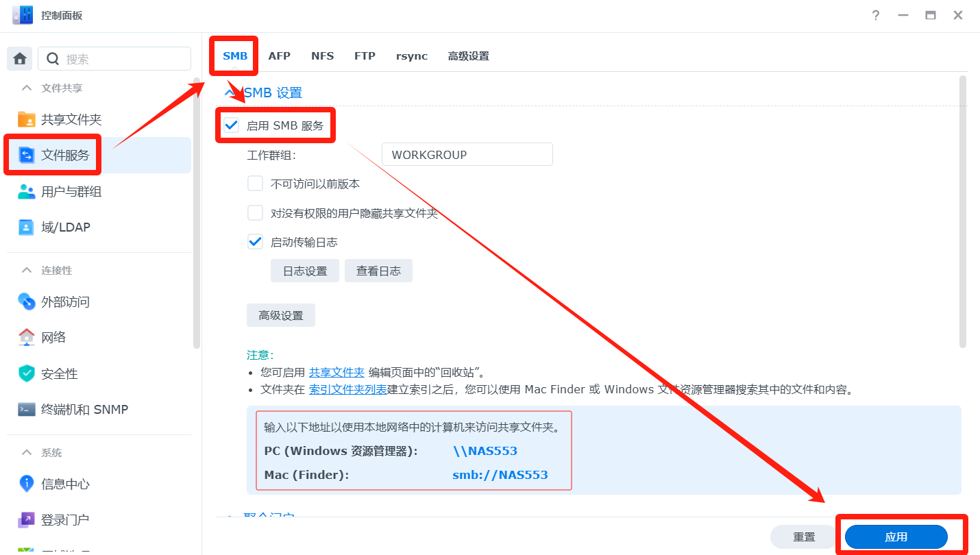Collapse the 文件共享 sidebar group
980x555 pixels.
27,88
